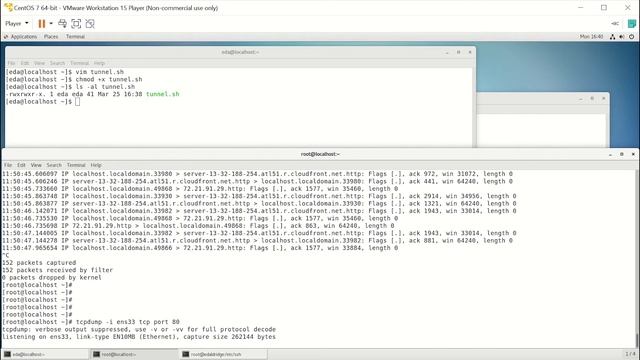Minimize the root@localhost terminal window
Screen dimensions: 640x360
[610, 154]
